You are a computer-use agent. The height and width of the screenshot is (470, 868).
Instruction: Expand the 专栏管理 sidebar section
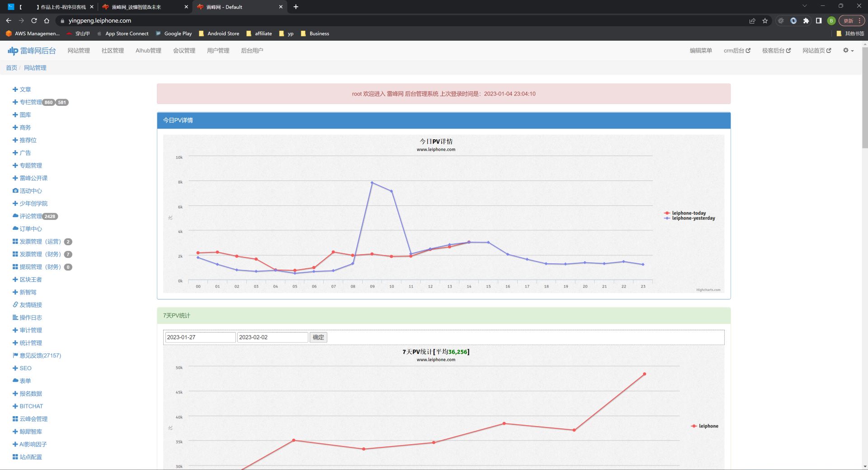click(27, 102)
